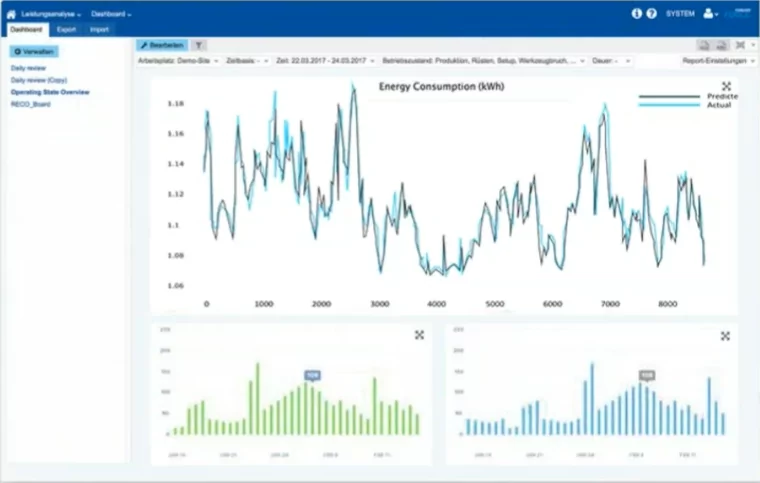Screen dimensions: 760x483
Task: Open the info icon in header
Action: pyautogui.click(x=637, y=14)
